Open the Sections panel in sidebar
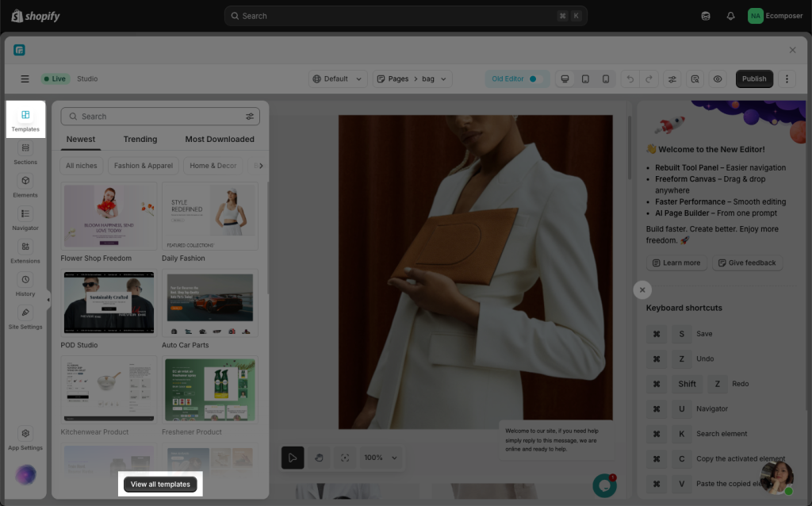The height and width of the screenshot is (506, 812). point(25,153)
